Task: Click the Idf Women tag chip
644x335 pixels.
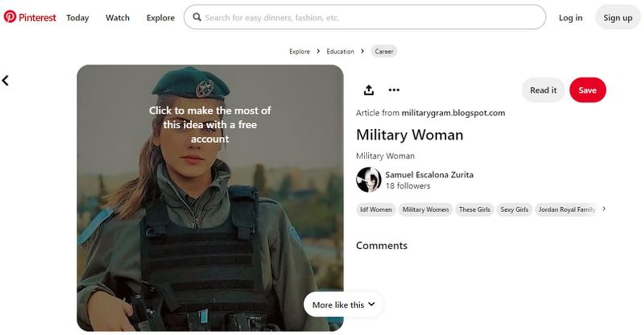Action: [376, 210]
